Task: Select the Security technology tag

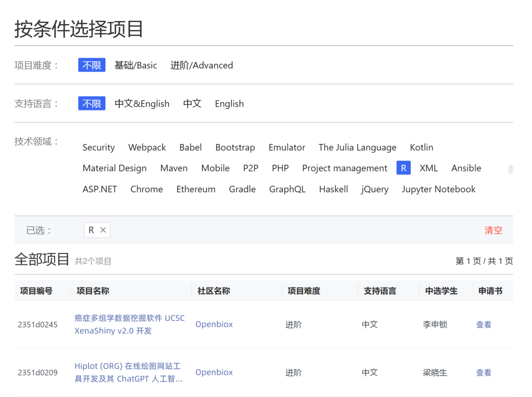Action: [99, 147]
